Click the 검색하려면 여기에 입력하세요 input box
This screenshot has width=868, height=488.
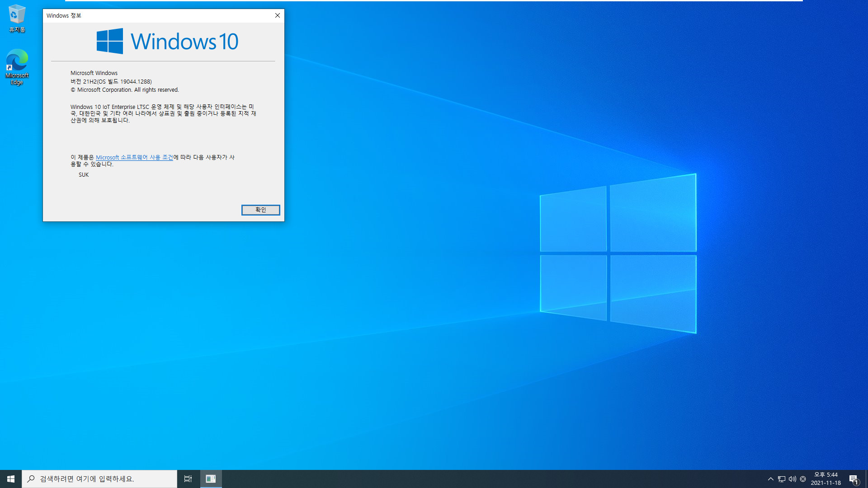(x=99, y=479)
